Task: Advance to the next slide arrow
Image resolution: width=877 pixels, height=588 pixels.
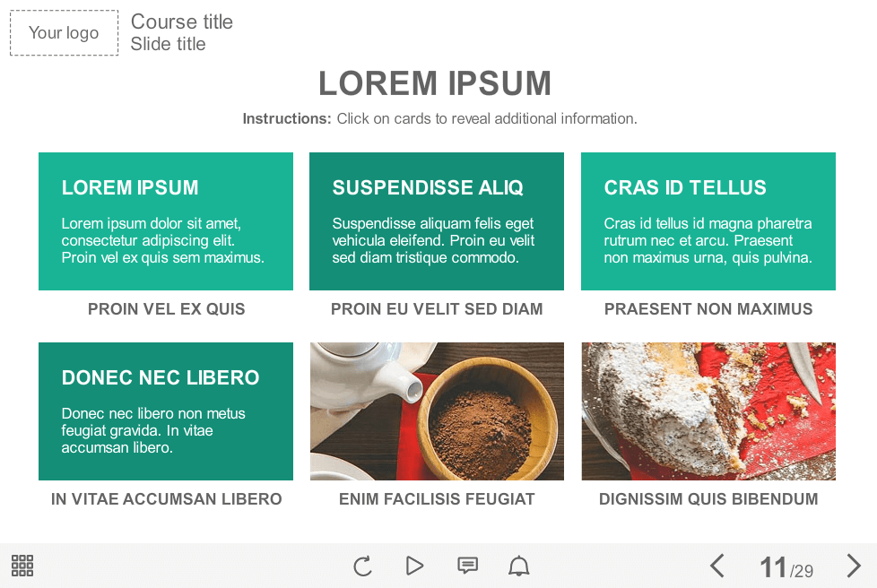Action: point(854,566)
